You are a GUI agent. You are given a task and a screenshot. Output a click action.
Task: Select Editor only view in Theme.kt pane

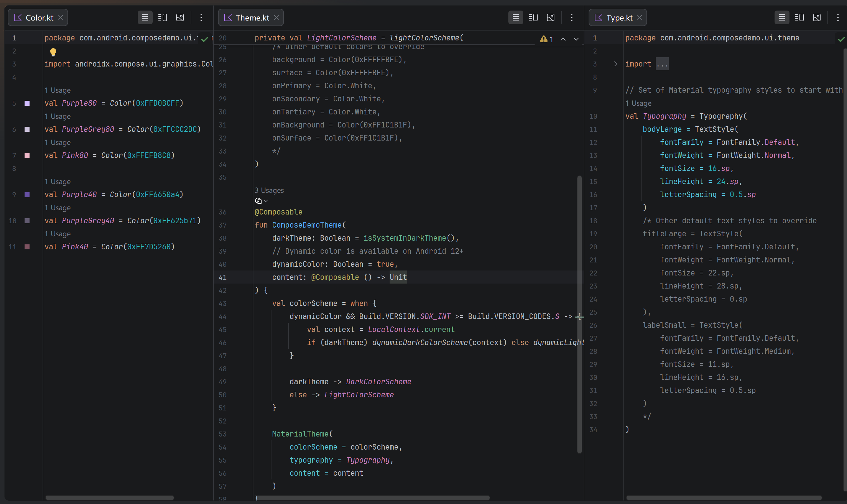(516, 17)
